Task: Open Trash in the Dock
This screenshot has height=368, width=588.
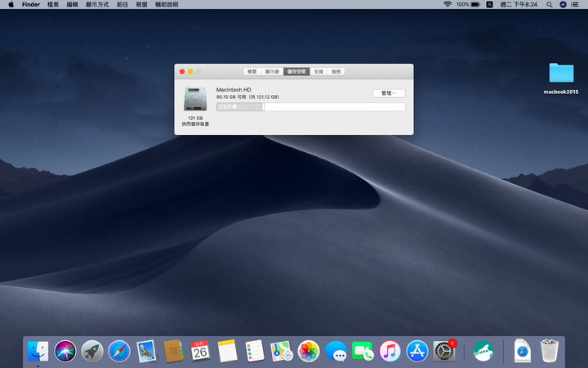Action: click(550, 352)
